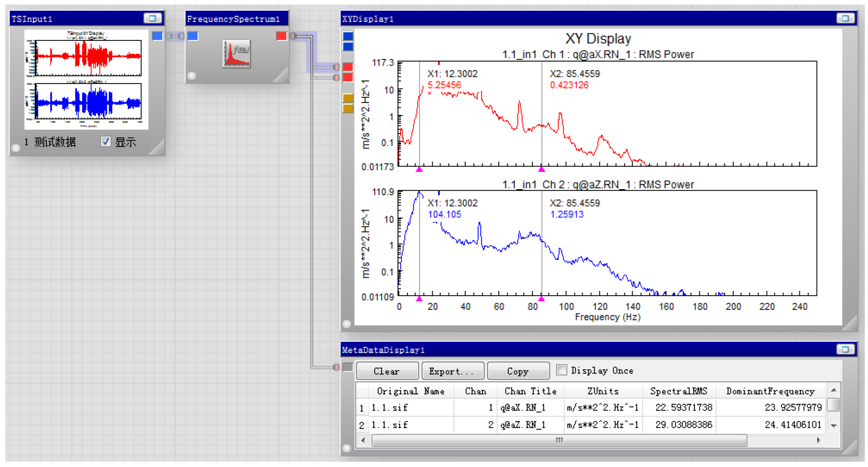Click the right arrow of horizontal scrollbar
868x467 pixels.
pyautogui.click(x=819, y=441)
